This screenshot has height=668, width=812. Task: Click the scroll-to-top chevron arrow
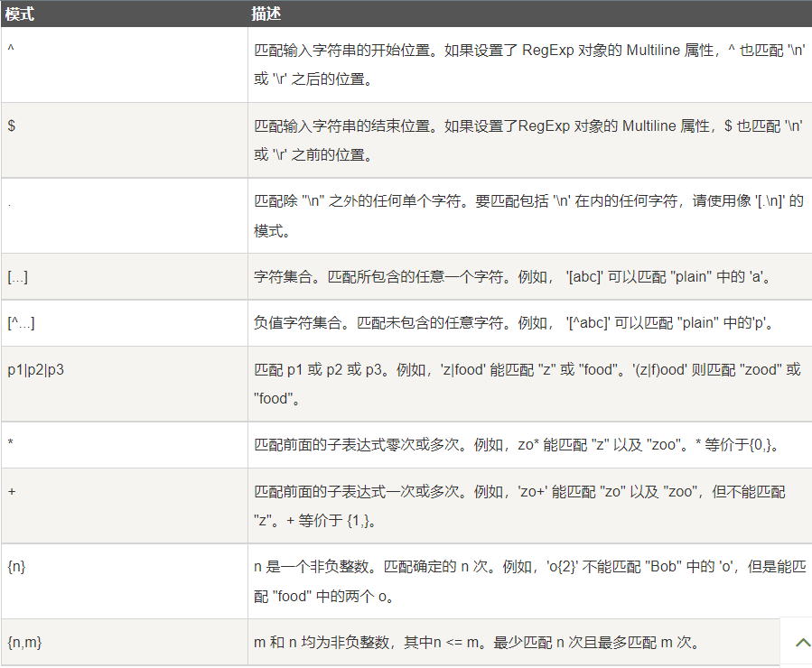coord(802,642)
